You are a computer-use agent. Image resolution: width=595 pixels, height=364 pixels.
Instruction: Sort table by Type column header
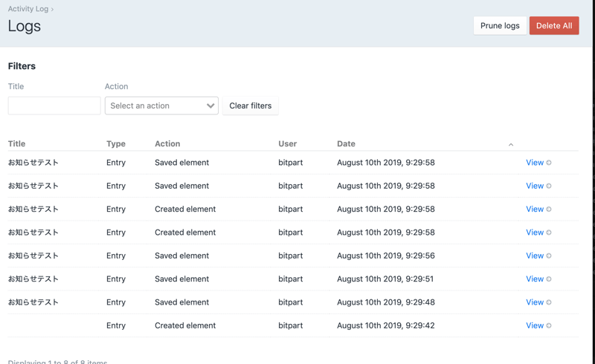click(x=116, y=143)
